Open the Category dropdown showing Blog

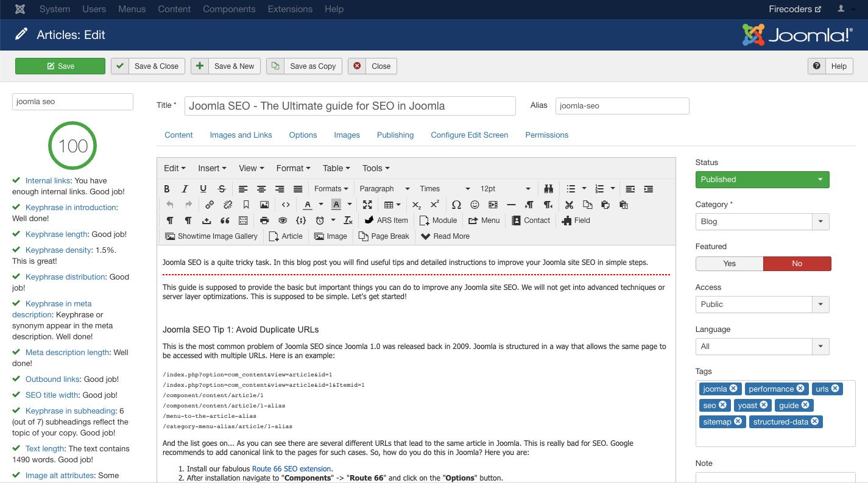pyautogui.click(x=763, y=222)
